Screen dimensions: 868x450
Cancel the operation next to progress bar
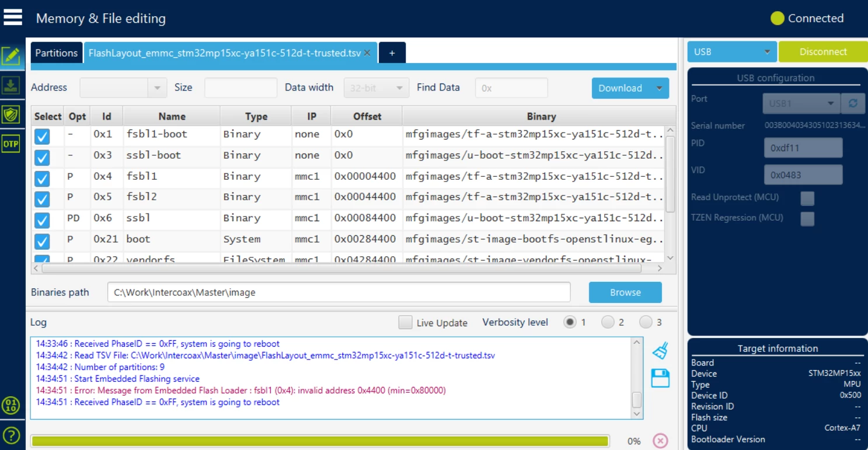click(660, 441)
